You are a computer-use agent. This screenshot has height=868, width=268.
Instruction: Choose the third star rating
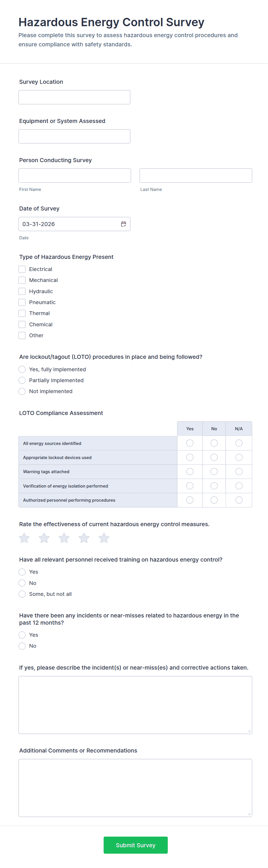tap(64, 538)
